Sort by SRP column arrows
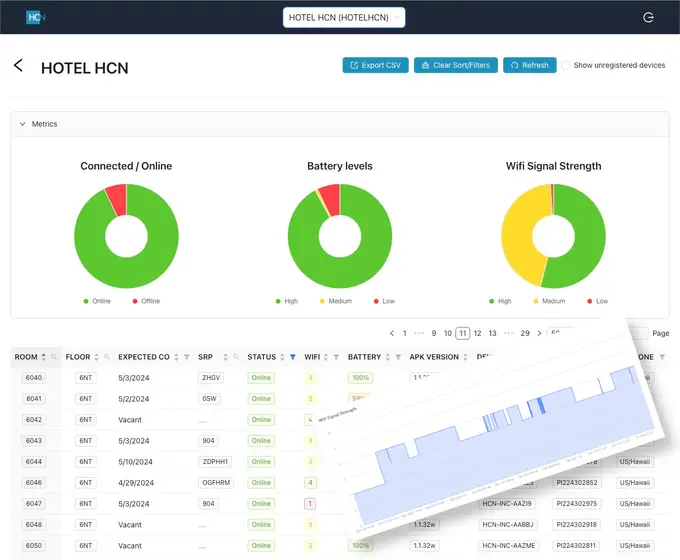680x560 pixels. point(226,357)
